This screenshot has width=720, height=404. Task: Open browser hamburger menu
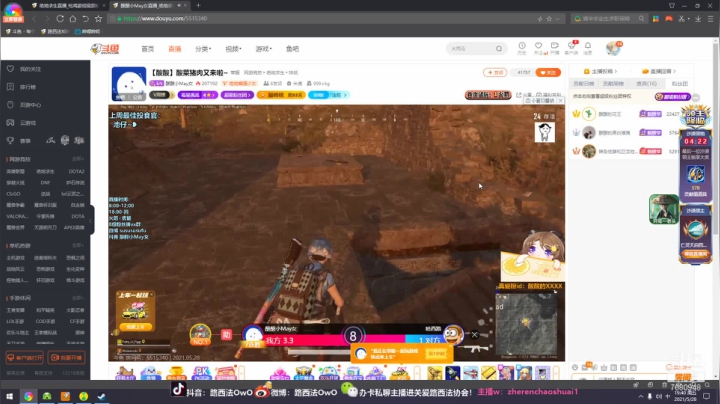pos(710,19)
